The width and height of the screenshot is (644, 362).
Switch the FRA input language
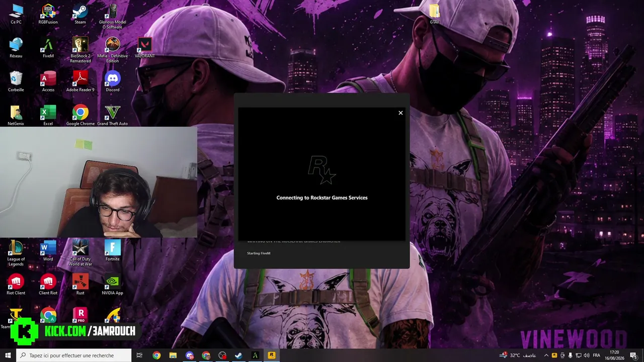[x=597, y=355]
